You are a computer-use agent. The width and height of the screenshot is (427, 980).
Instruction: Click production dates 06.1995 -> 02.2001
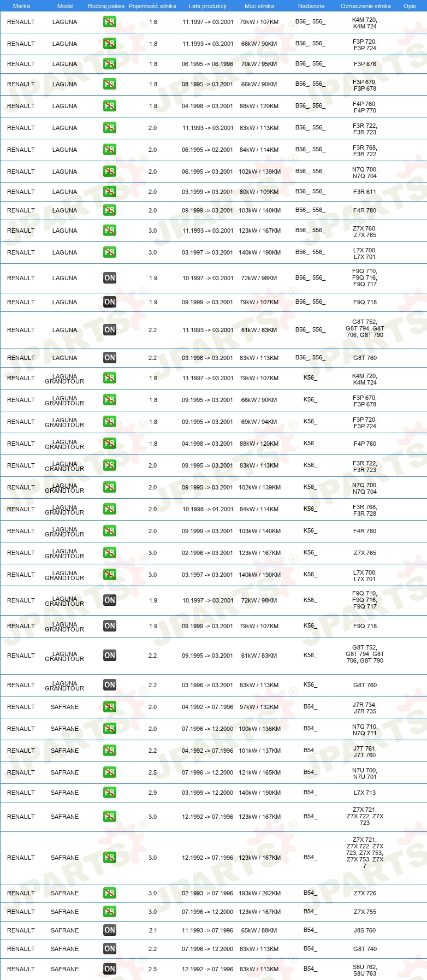(207, 150)
